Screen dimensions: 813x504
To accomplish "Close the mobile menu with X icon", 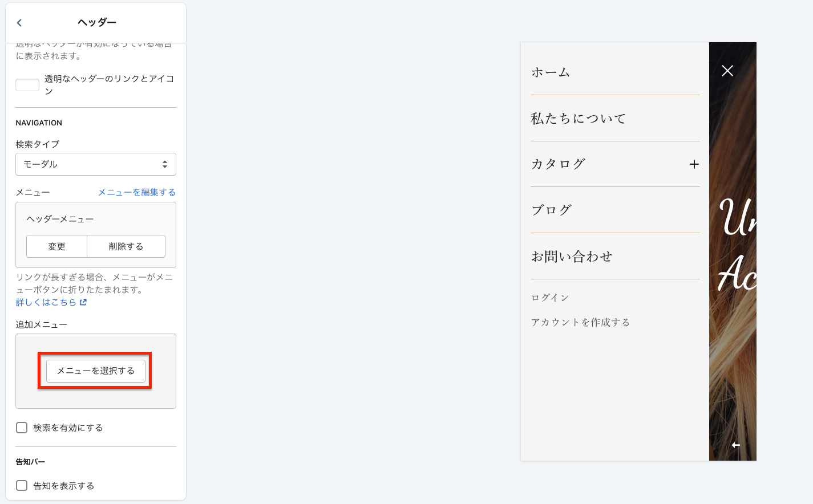I will pyautogui.click(x=727, y=71).
